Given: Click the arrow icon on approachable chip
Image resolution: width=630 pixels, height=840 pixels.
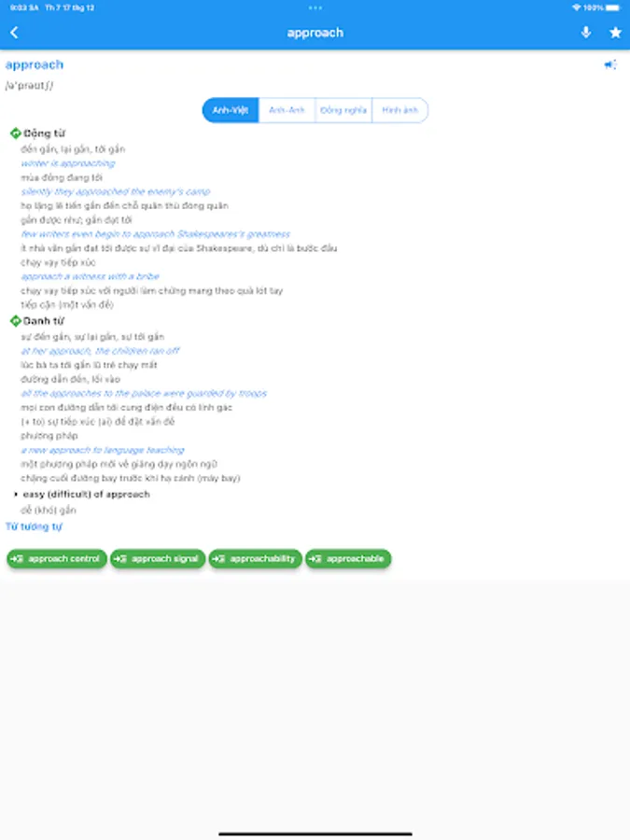Looking at the screenshot, I should 315,559.
